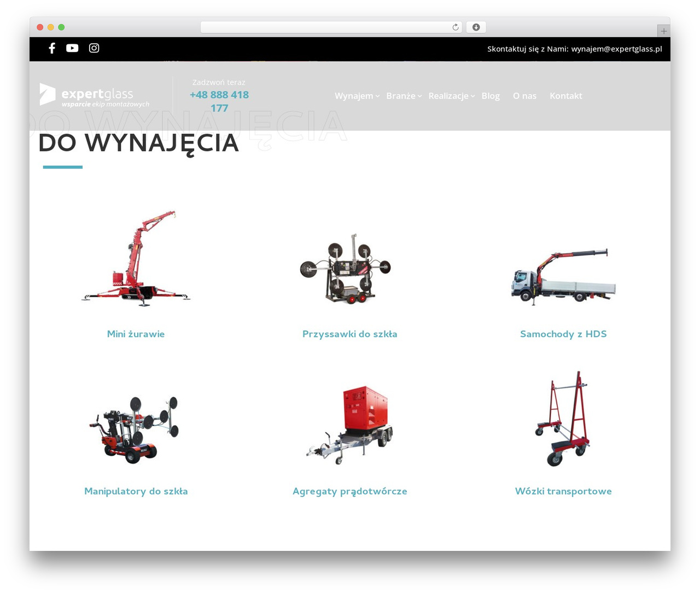Maximize the window with the green button
The image size is (700, 593).
61,27
